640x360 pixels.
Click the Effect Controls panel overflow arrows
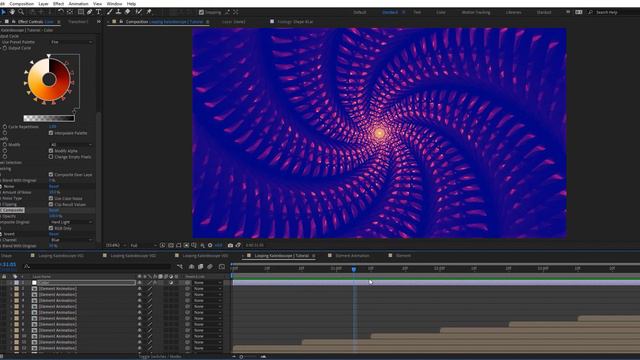pos(99,22)
